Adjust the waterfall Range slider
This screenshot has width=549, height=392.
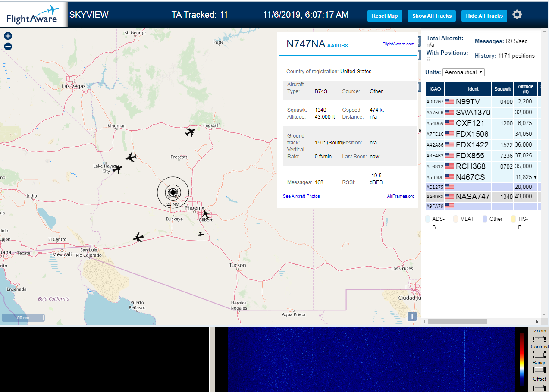coord(540,370)
